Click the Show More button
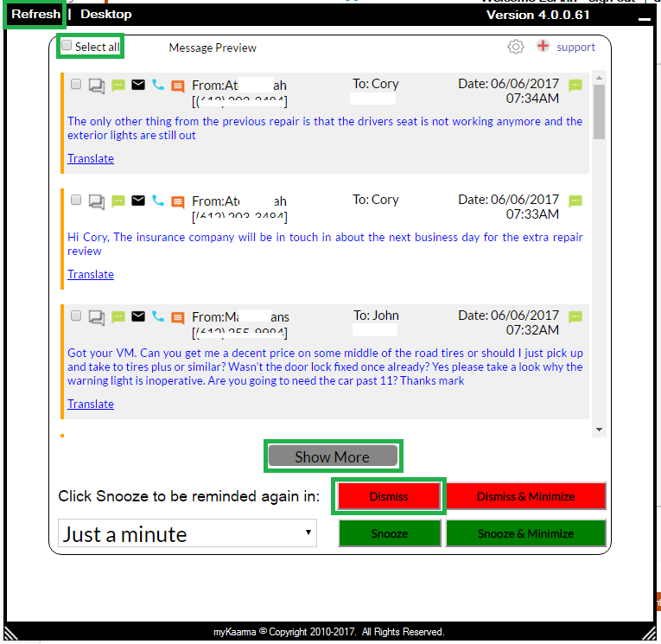This screenshot has width=661, height=644. pos(333,456)
